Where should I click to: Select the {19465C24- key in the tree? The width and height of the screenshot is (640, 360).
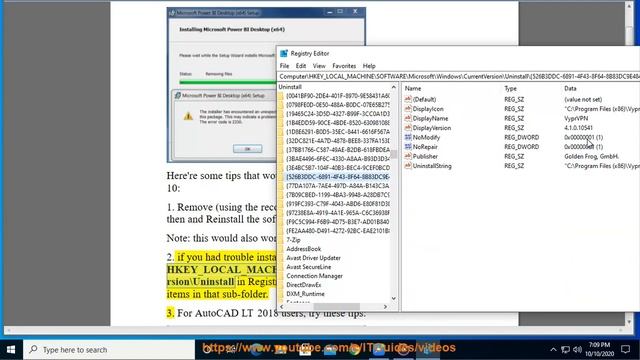tap(338, 114)
